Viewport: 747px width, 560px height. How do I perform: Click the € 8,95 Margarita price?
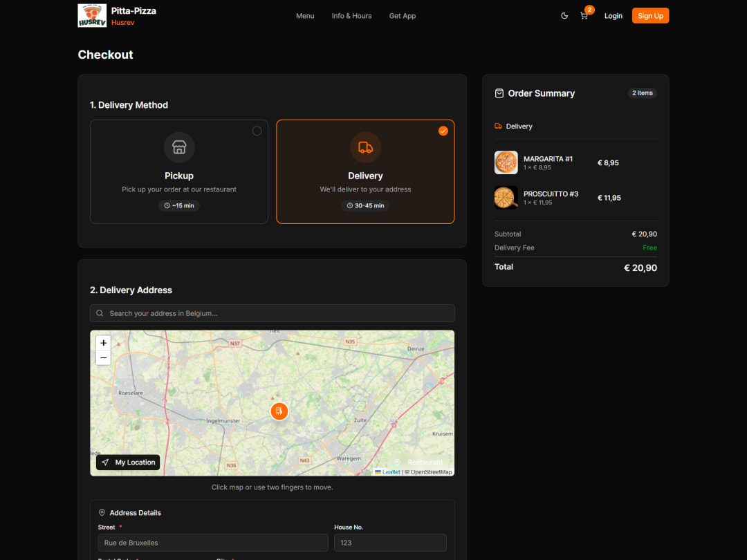pyautogui.click(x=608, y=163)
